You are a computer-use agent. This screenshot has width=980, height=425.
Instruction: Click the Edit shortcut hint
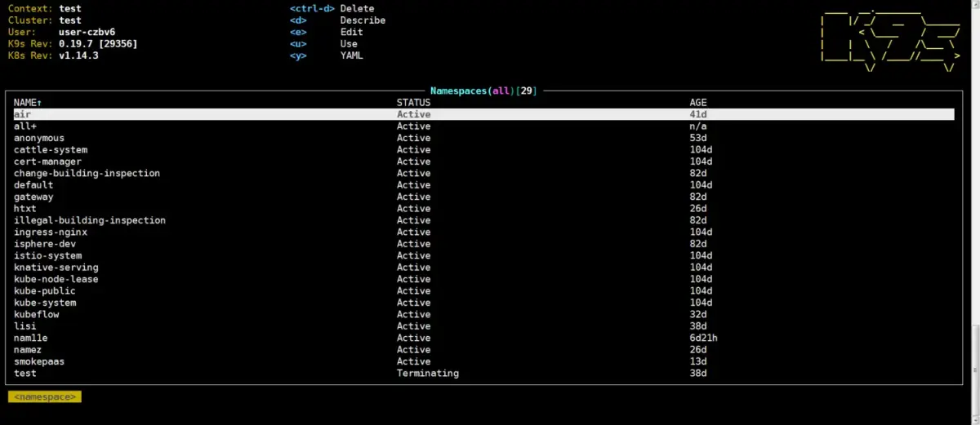[351, 32]
